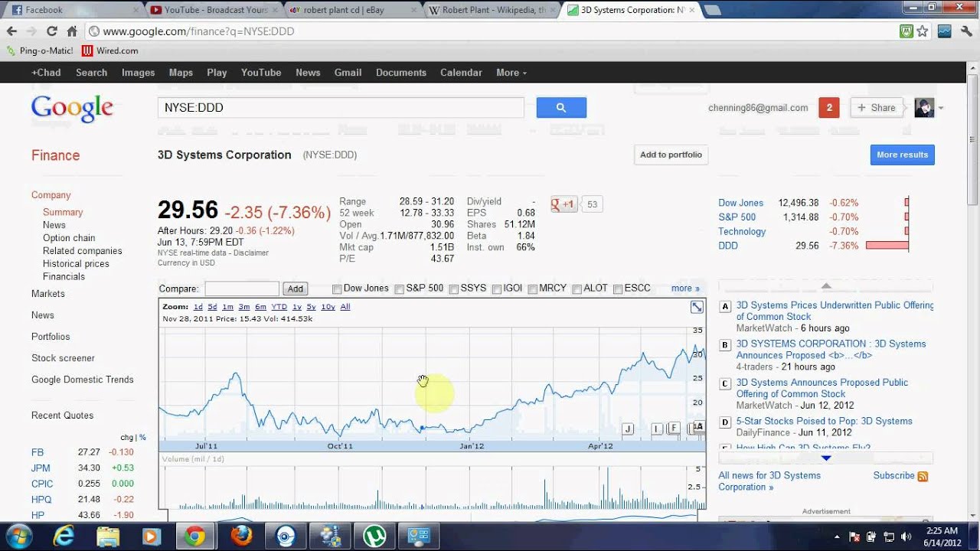
Task: Set chart zoom to YTD
Action: tap(279, 307)
